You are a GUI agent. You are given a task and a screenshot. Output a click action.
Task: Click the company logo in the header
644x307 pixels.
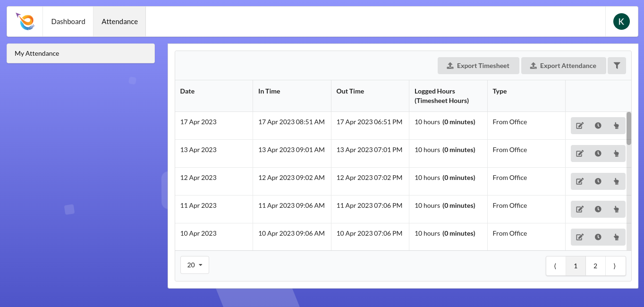coord(25,22)
